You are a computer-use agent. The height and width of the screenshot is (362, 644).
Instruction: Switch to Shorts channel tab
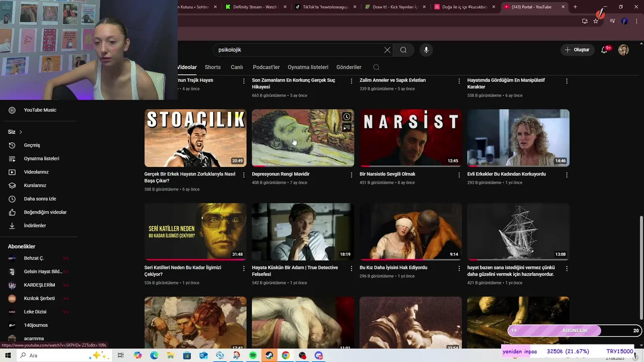pos(213,67)
